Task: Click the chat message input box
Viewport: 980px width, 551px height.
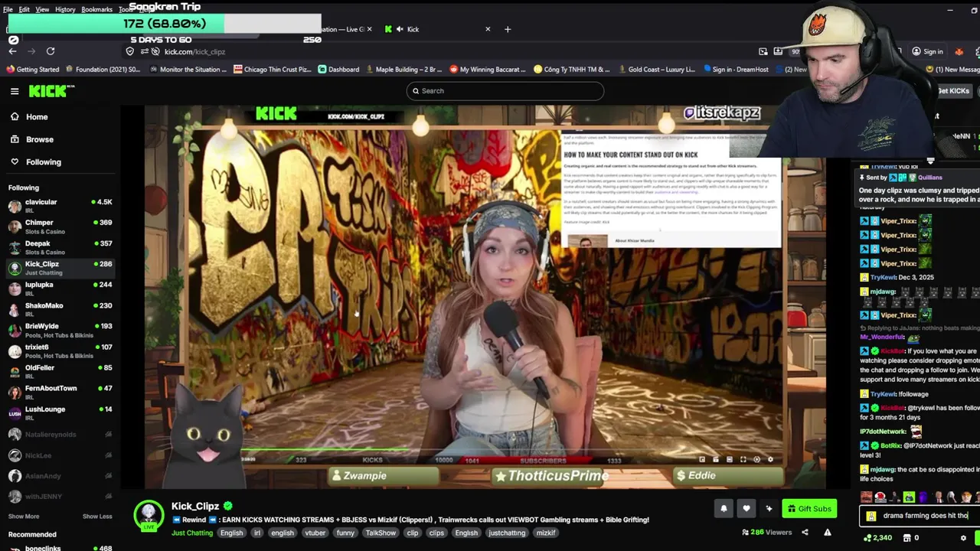Action: [919, 517]
